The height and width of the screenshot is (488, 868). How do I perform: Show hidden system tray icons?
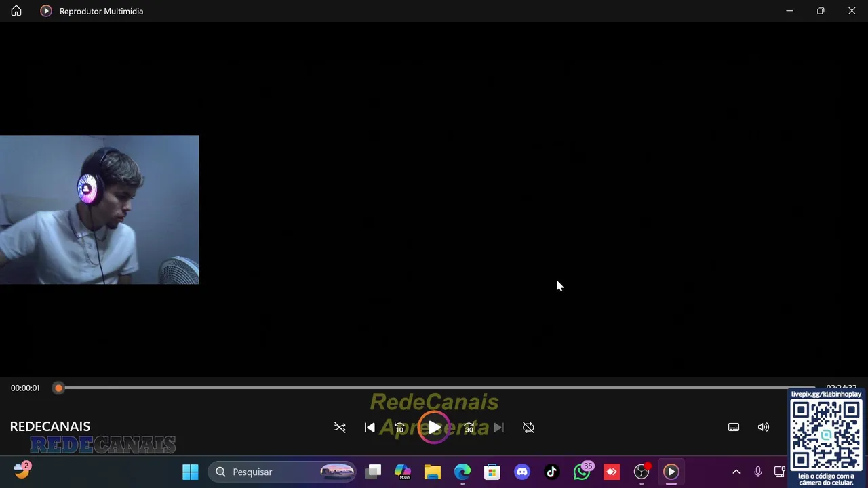736,472
